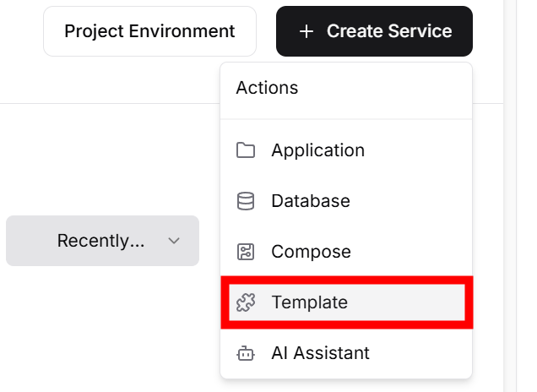The image size is (537, 392).
Task: Expand the chevron on the Recently dropdown
Action: pos(174,241)
